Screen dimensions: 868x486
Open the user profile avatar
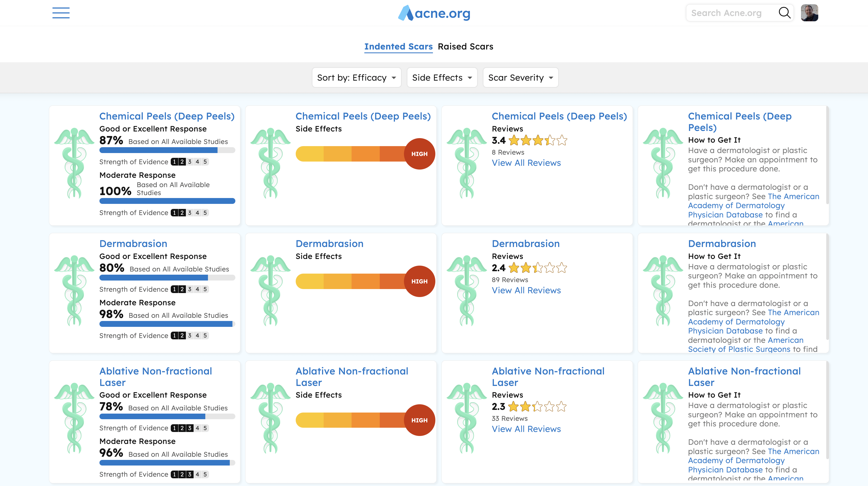(809, 13)
